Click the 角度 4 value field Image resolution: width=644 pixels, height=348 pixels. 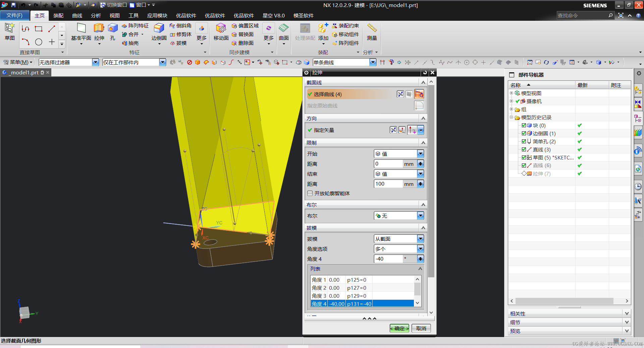[x=388, y=259]
